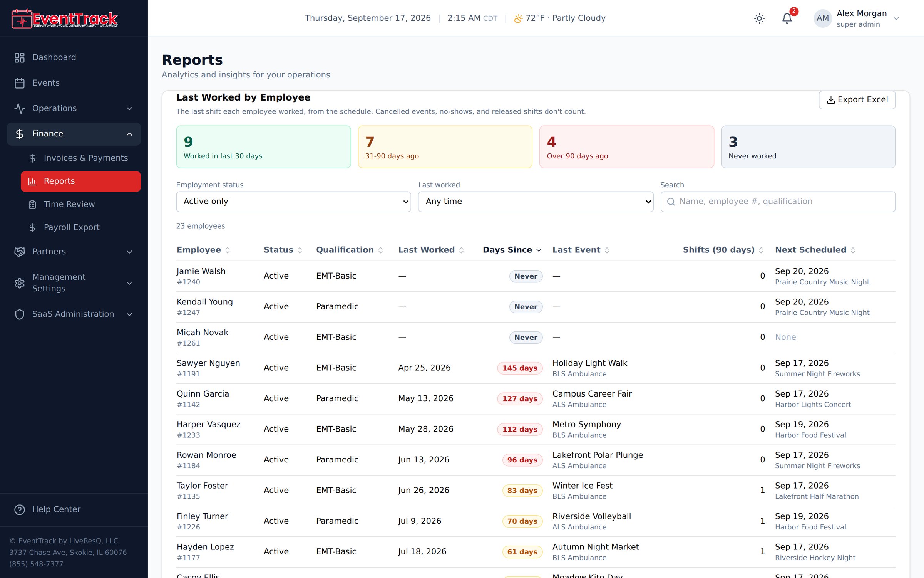
Task: Filter by Never worked card
Action: (808, 147)
